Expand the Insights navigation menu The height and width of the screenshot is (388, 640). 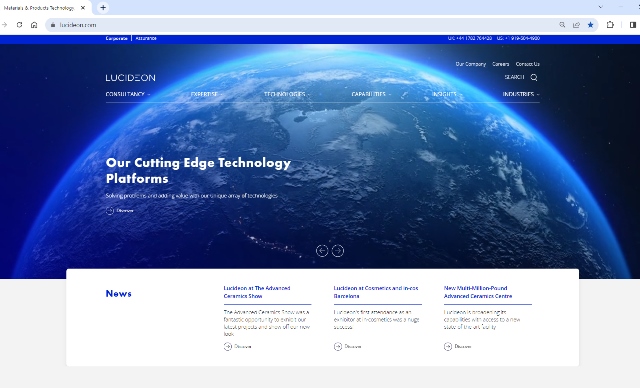447,94
